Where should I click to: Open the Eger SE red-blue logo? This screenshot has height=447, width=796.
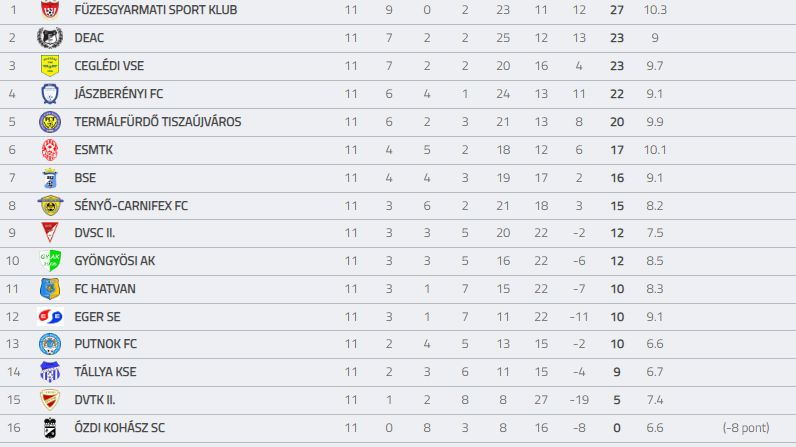tap(50, 317)
